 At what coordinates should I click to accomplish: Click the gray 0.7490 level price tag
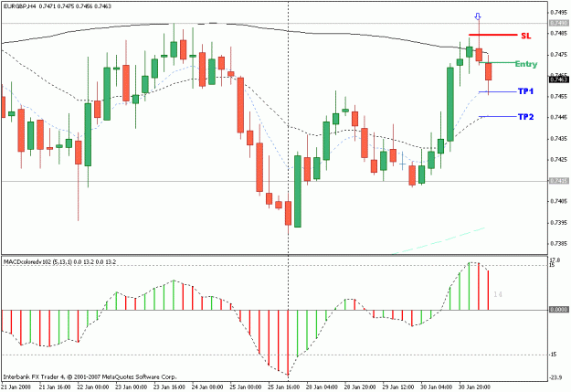pyautogui.click(x=558, y=23)
